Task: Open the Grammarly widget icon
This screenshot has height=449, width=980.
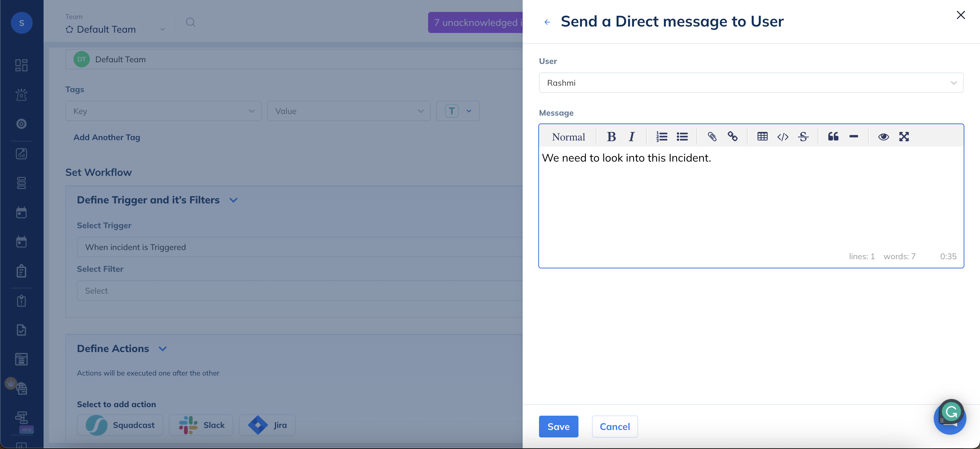Action: (951, 412)
